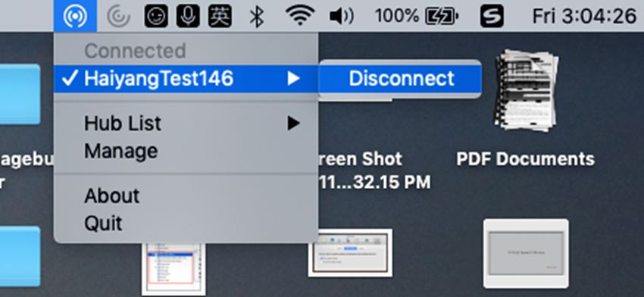The height and width of the screenshot is (297, 644).
Task: Open the Wi-Fi status menu
Action: coord(300,16)
